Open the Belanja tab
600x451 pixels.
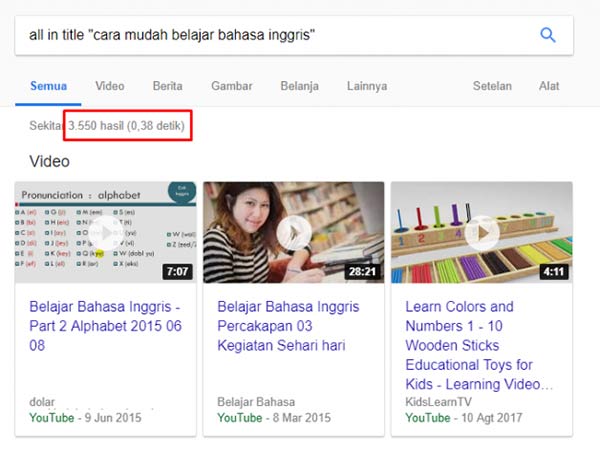tap(300, 86)
